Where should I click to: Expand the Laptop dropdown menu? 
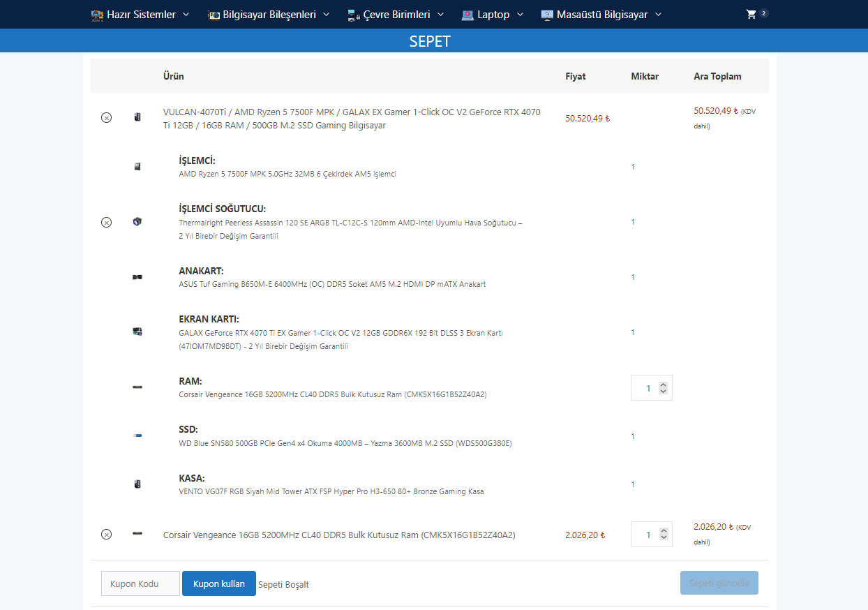pos(520,15)
